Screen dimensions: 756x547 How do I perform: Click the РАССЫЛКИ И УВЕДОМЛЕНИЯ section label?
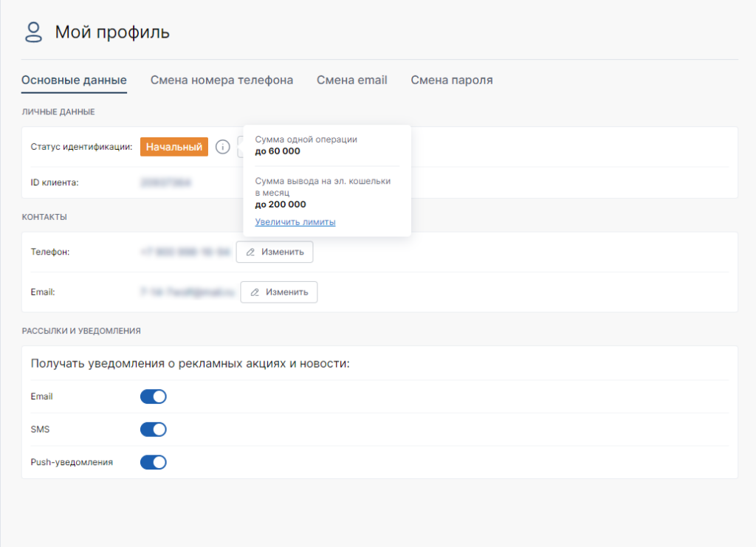81,331
